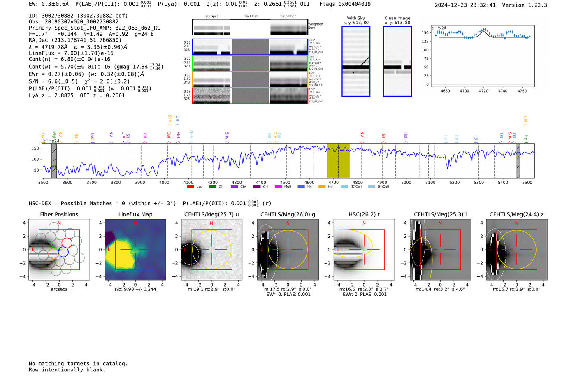576x392 pixels.
Task: Click 'Row intentionally blank.' text
Action: [67, 370]
